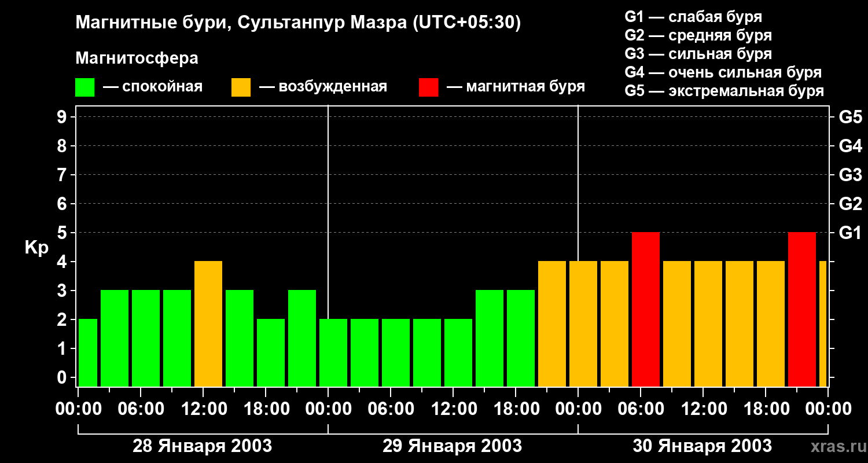This screenshot has width=868, height=463.
Task: Click the '30 Января 2003' date label
Action: 703,446
